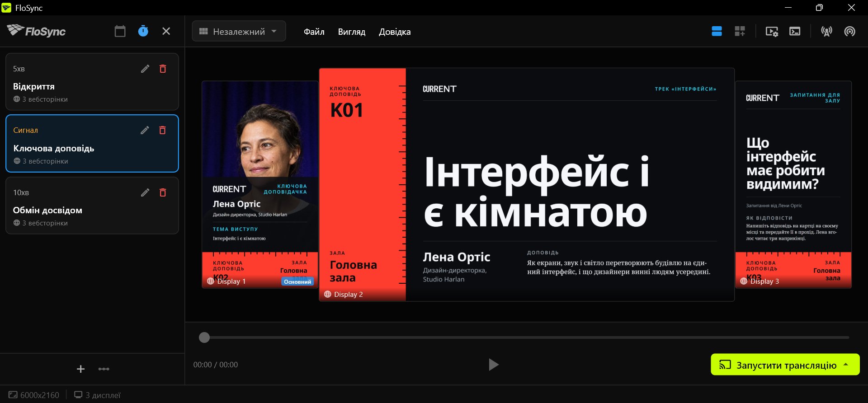868x403 pixels.
Task: Click the Сигнал label on the selected cue
Action: pos(25,130)
